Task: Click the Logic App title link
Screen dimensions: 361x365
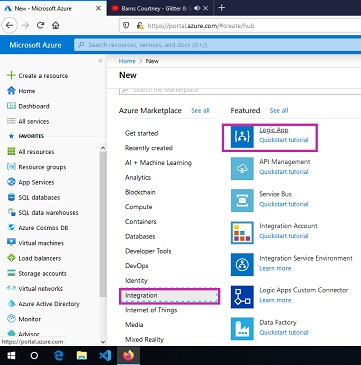Action: (274, 130)
